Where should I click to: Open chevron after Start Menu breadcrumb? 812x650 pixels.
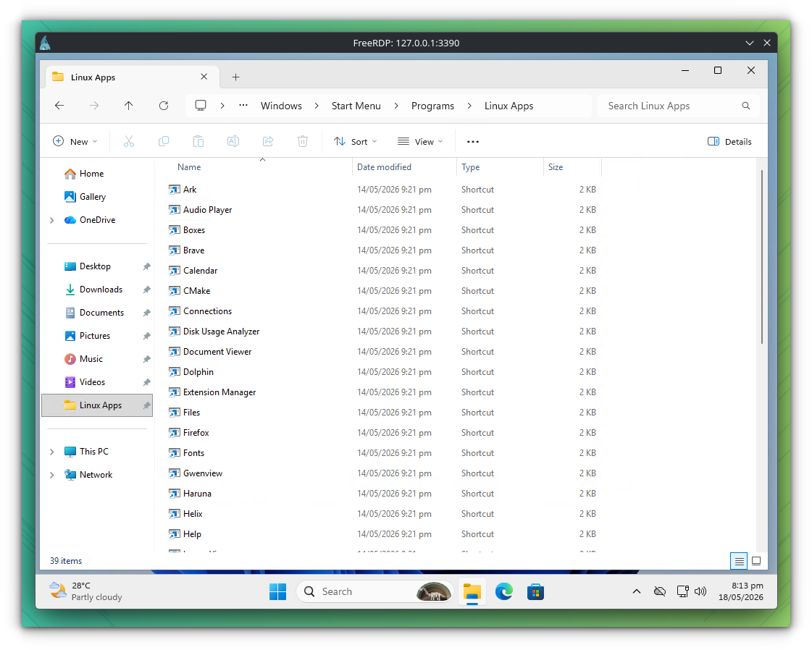(x=396, y=106)
